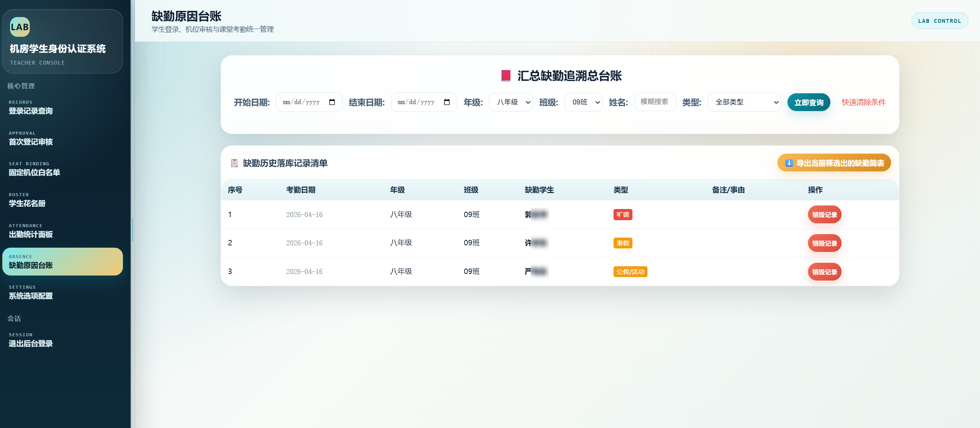Viewport: 980px width, 428px height.
Task: Click 导出当前筛选出的缺勤简表 button
Action: 834,163
